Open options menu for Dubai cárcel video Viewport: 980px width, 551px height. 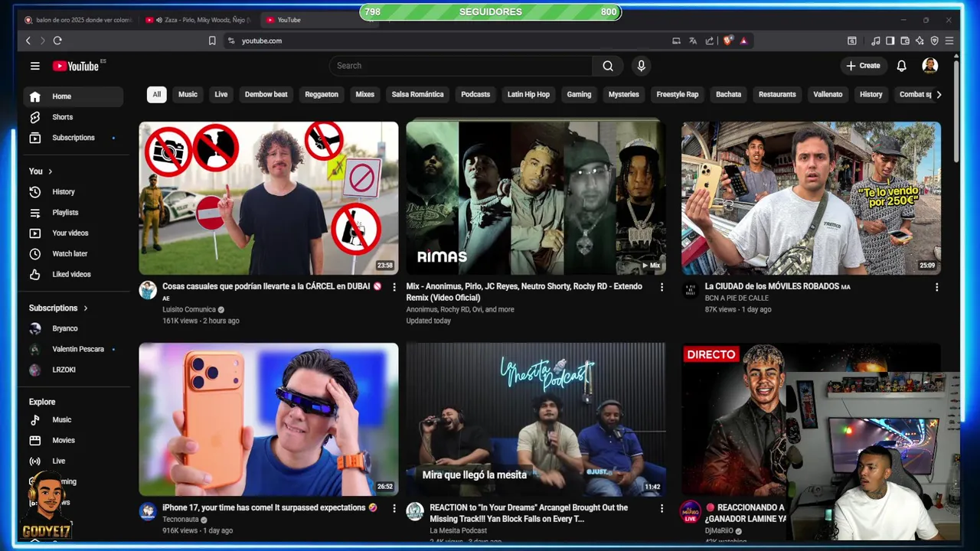click(x=394, y=287)
